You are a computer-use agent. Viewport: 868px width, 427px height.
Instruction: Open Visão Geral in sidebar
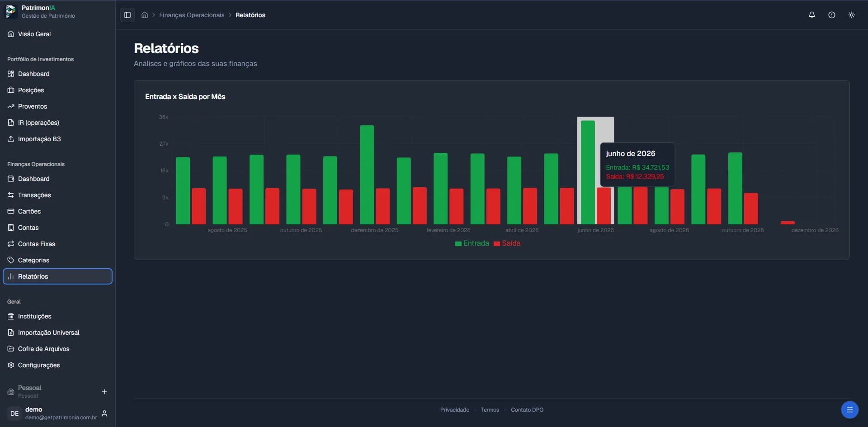[x=57, y=34]
